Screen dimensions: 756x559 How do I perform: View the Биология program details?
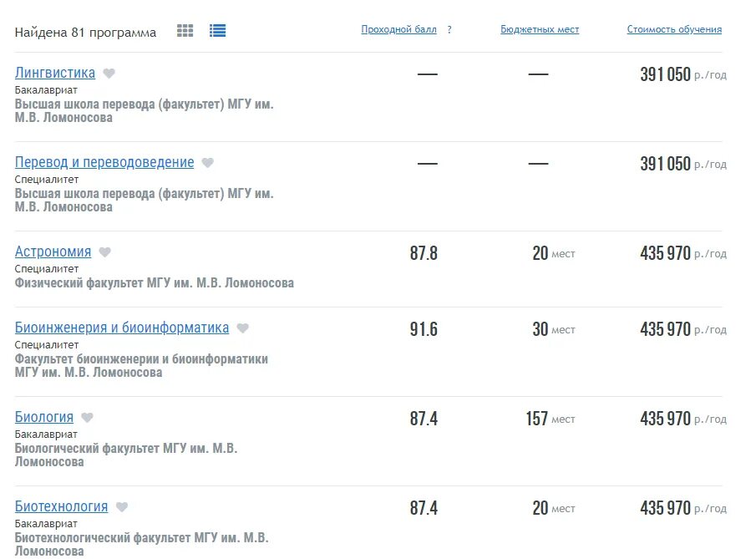44,417
